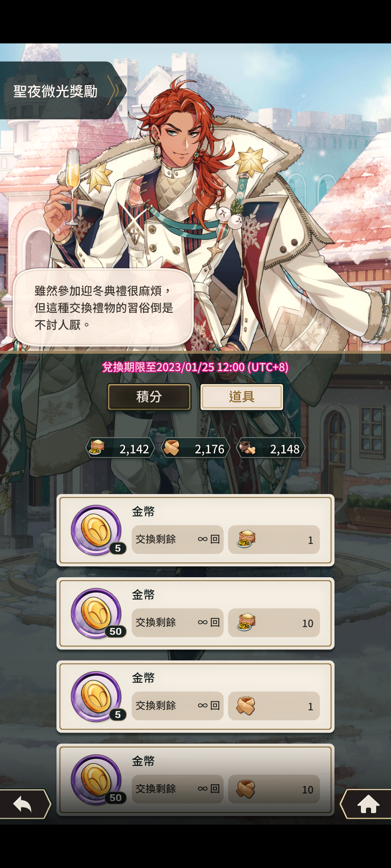
Task: Exchange 5 gold for 1 food item
Action: pos(274,540)
